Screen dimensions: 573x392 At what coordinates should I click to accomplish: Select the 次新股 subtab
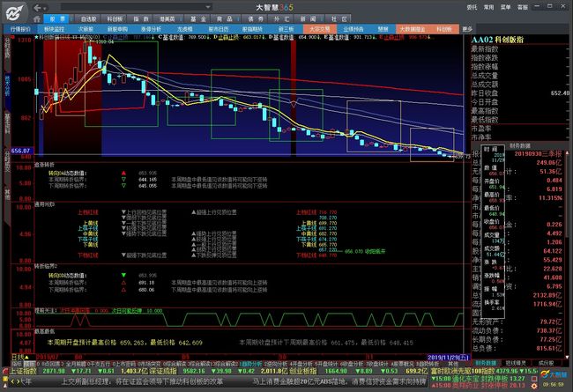tap(86, 29)
